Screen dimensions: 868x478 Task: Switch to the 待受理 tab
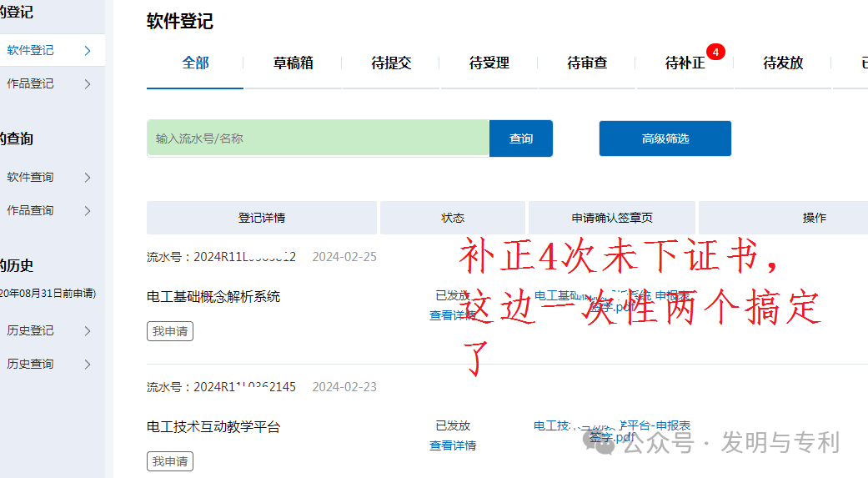click(489, 63)
